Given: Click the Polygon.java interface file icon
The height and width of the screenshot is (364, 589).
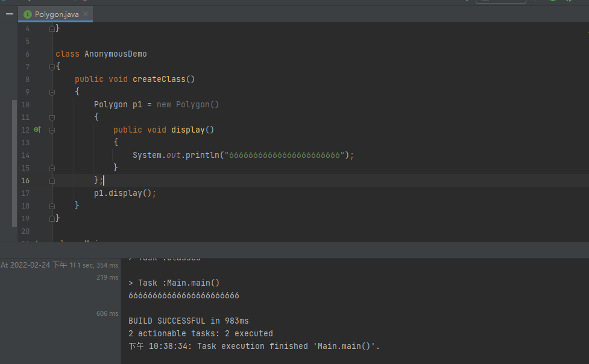Looking at the screenshot, I should [x=27, y=14].
